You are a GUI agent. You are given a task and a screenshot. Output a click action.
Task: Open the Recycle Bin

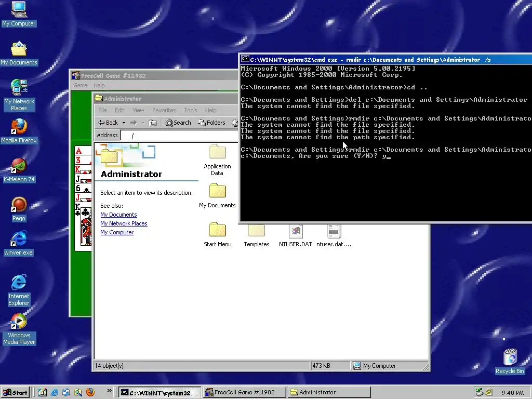510,362
